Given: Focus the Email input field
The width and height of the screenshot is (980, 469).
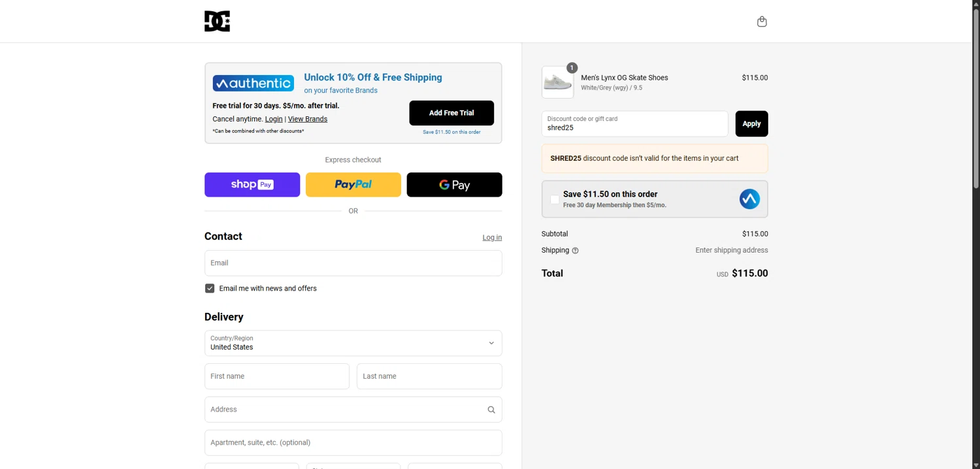Looking at the screenshot, I should [353, 263].
